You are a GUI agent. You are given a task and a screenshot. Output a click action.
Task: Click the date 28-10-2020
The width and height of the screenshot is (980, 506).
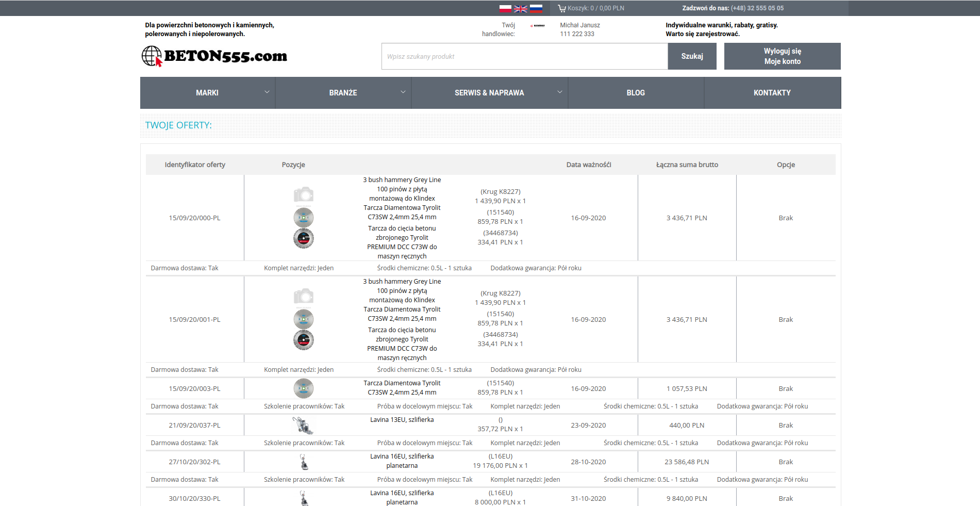[x=588, y=462]
